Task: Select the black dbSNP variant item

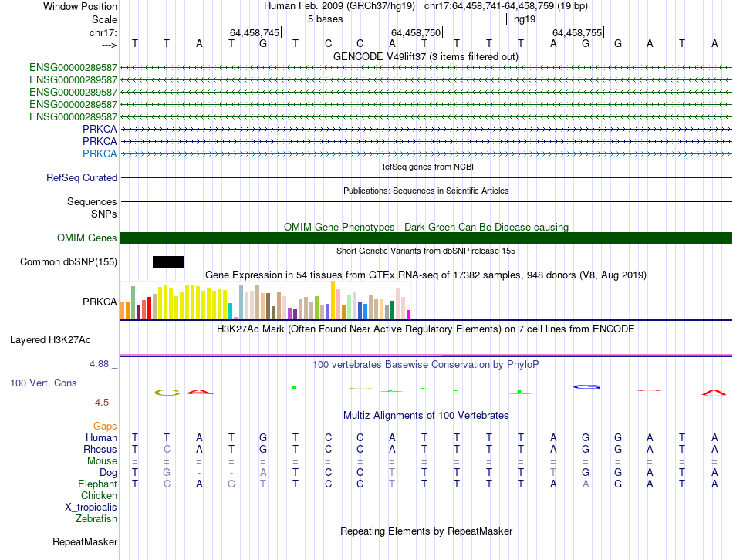Action: [168, 261]
